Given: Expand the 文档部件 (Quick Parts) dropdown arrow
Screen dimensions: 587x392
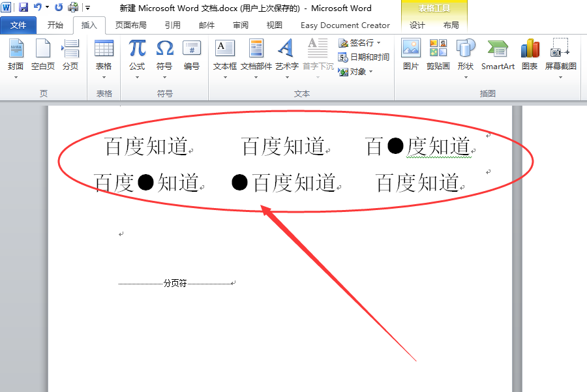Looking at the screenshot, I should pyautogui.click(x=256, y=78).
